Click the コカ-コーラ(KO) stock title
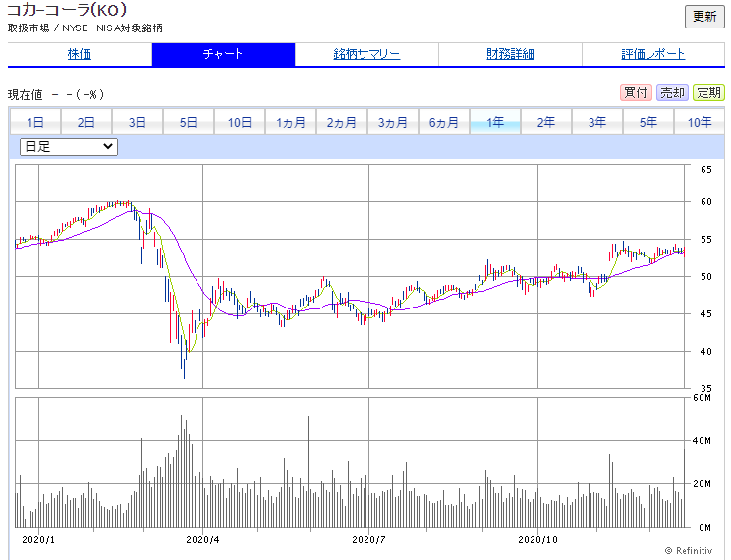Image resolution: width=731 pixels, height=560 pixels. coord(67,9)
